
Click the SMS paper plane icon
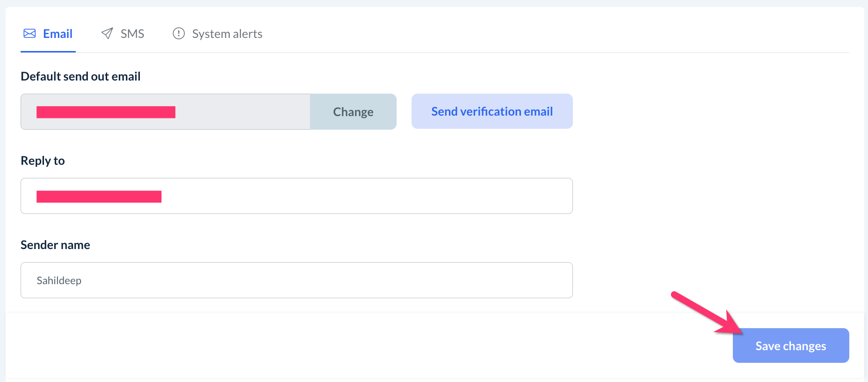point(107,33)
